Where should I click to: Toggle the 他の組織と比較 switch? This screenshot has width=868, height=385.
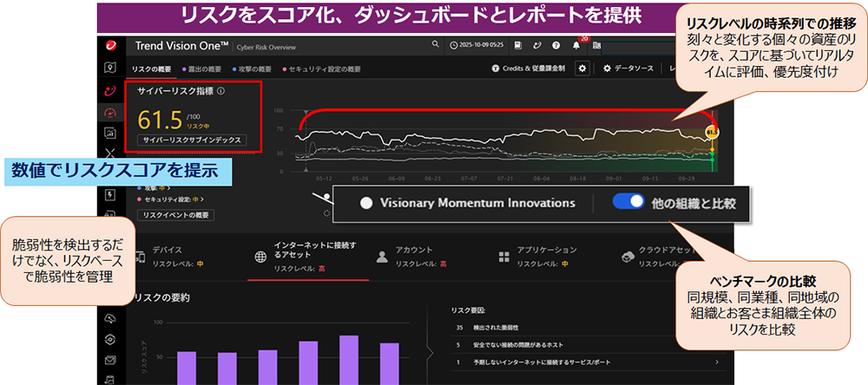tap(628, 201)
